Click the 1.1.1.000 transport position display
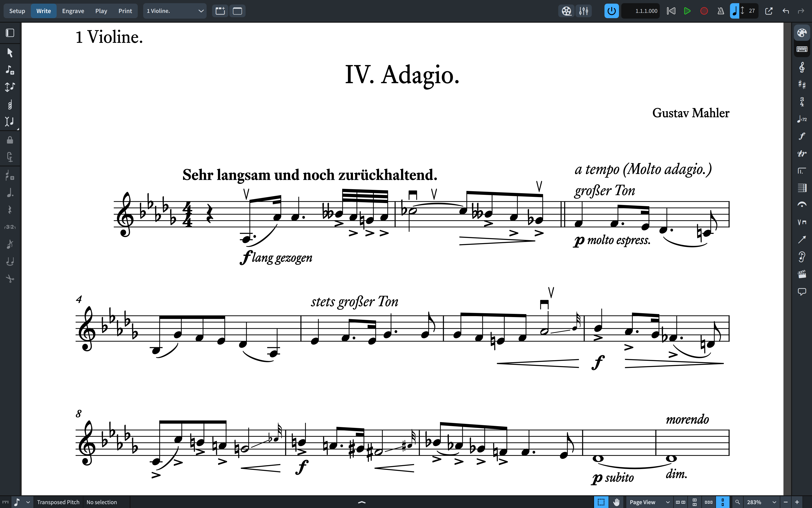 tap(641, 11)
